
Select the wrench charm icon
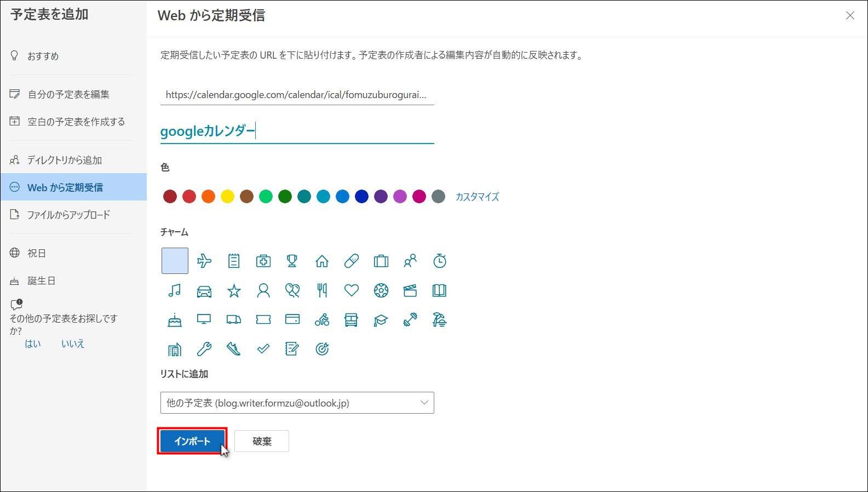point(204,349)
